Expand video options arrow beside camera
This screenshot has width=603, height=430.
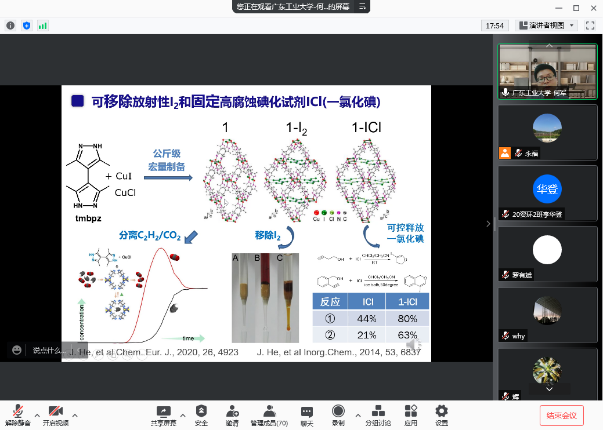click(73, 410)
